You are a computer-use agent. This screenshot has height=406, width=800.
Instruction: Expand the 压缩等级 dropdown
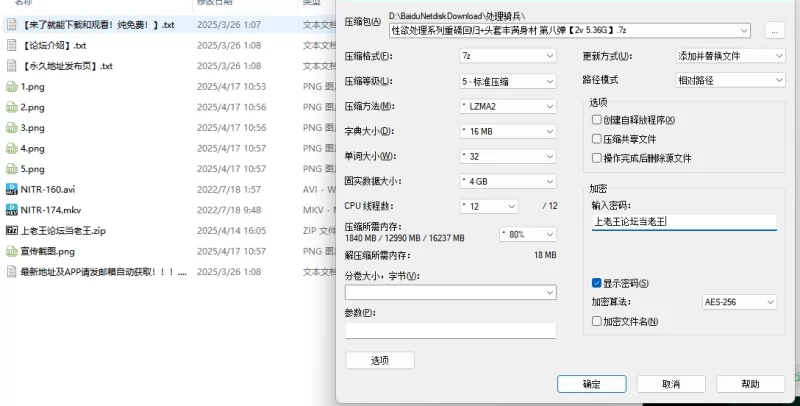(x=507, y=81)
